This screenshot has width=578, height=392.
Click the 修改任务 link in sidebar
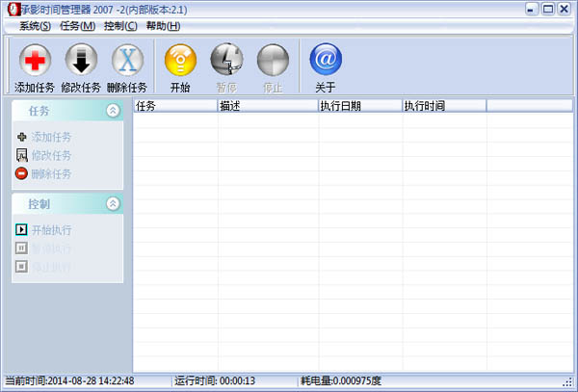[x=51, y=155]
